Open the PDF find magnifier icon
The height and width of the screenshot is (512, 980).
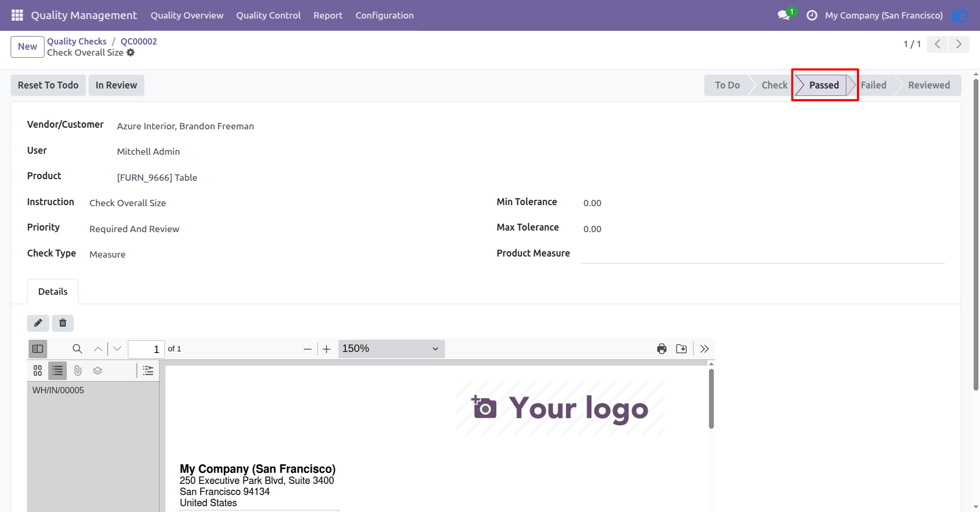[77, 349]
